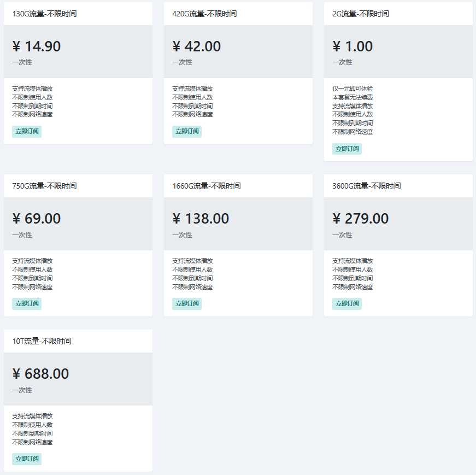Subscribe to the 750G plan
The height and width of the screenshot is (475, 476).
click(x=27, y=304)
